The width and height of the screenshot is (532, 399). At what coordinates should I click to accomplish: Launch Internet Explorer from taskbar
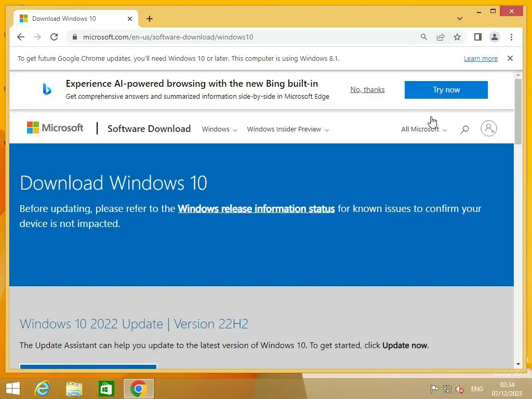[43, 388]
